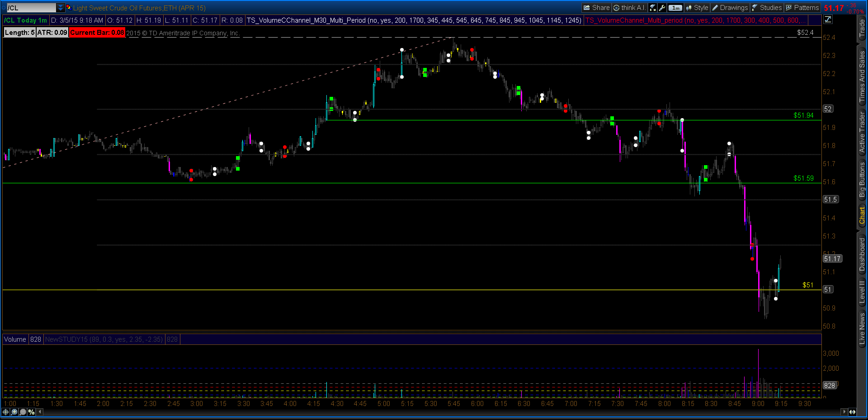This screenshot has height=420, width=868.
Task: Click the $51.59 price level label
Action: (x=803, y=178)
